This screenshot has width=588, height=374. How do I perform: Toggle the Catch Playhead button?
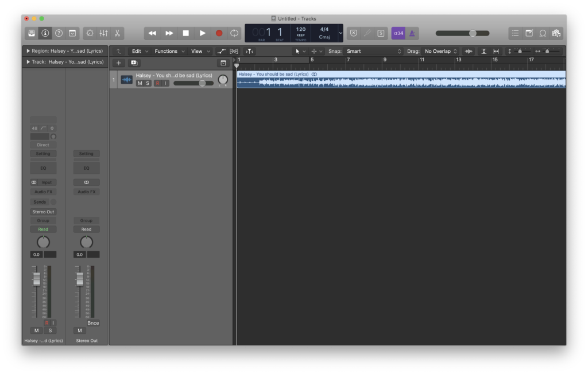click(x=249, y=52)
